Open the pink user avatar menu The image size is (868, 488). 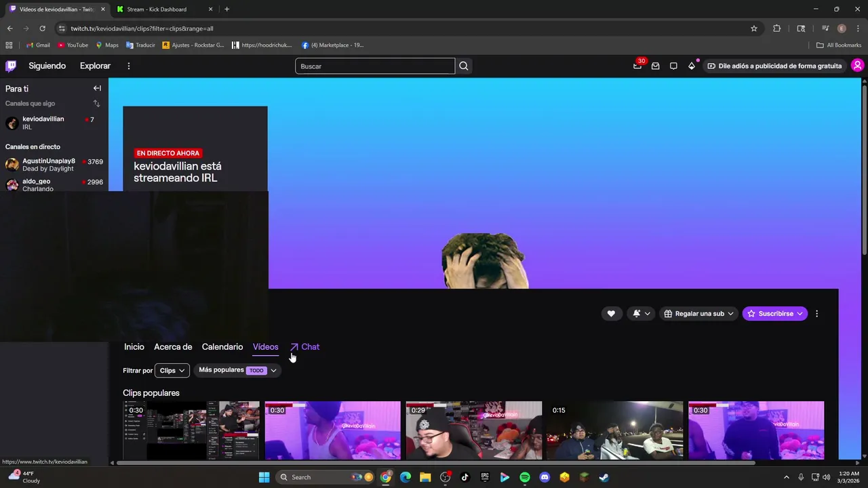coord(857,66)
